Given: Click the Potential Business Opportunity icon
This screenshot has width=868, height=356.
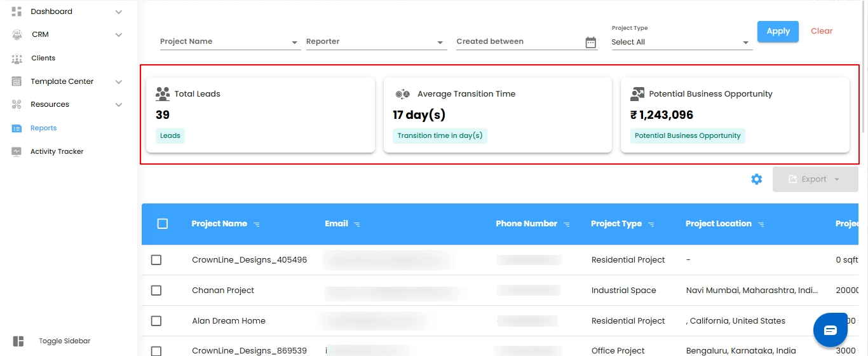Looking at the screenshot, I should [x=637, y=94].
